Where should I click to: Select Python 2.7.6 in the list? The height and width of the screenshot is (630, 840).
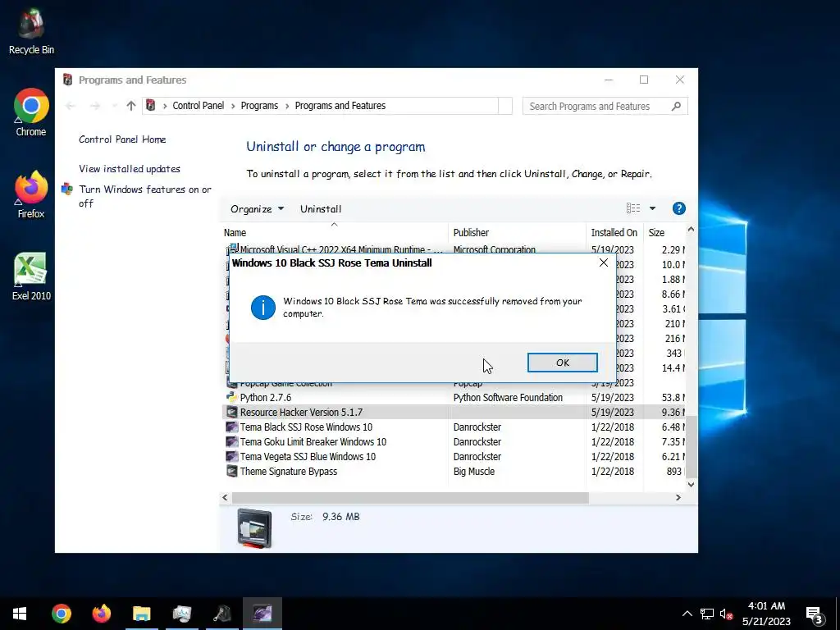pos(265,398)
